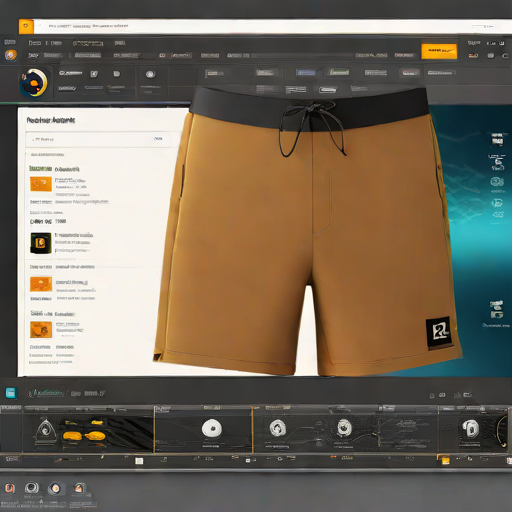Screen dimensions: 512x512
Task: Click the round gray icon in tool options
Action: tap(150, 74)
